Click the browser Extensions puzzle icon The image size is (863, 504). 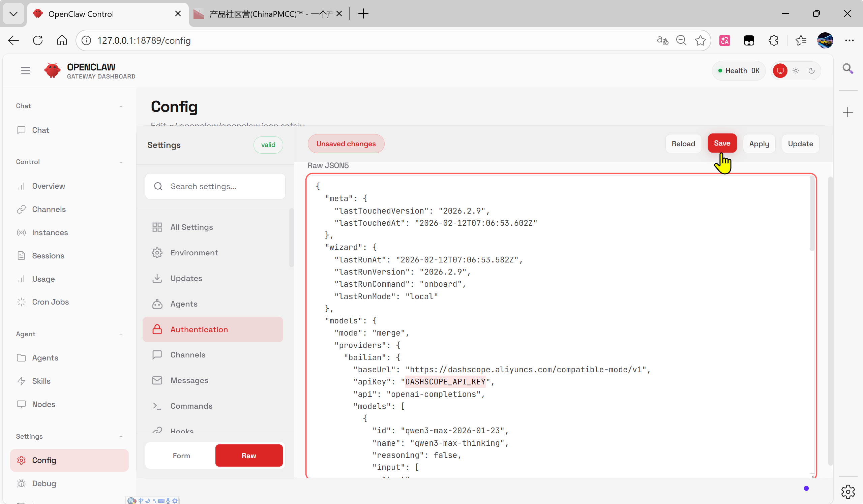click(x=773, y=40)
